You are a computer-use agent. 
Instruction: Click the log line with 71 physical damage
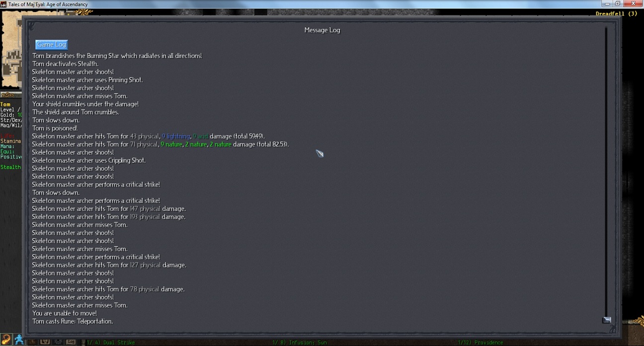coord(161,144)
